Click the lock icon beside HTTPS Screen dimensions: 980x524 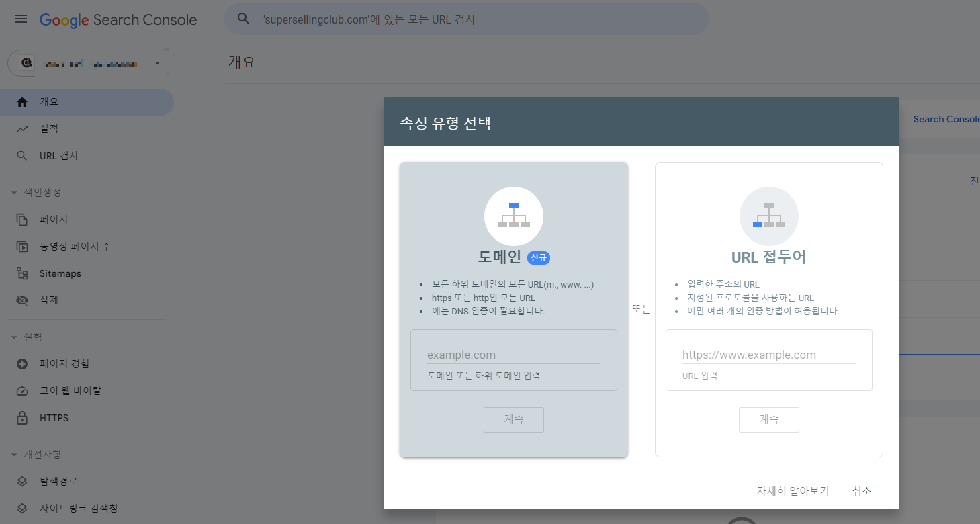(22, 418)
